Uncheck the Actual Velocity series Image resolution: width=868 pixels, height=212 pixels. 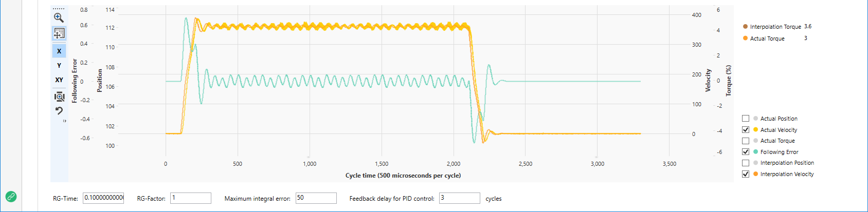point(746,130)
